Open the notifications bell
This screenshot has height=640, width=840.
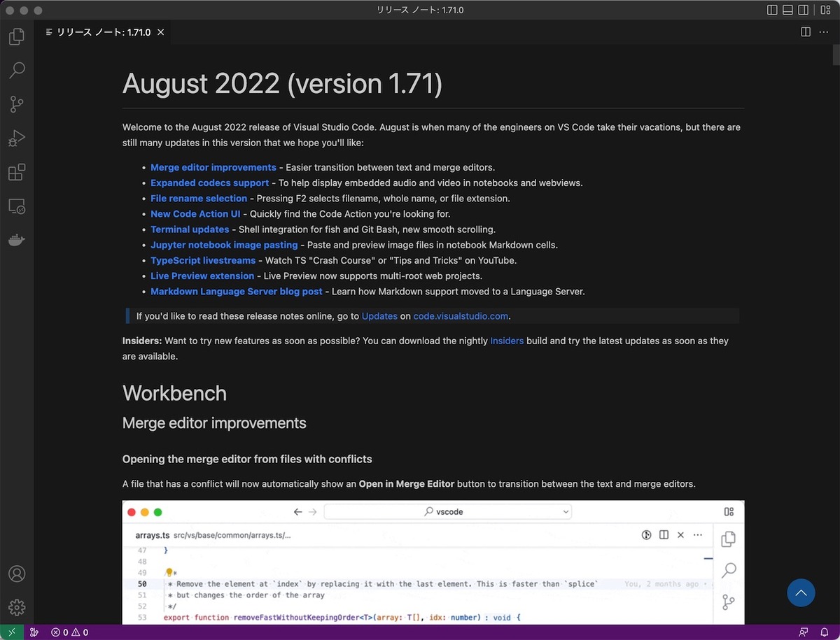tap(824, 632)
